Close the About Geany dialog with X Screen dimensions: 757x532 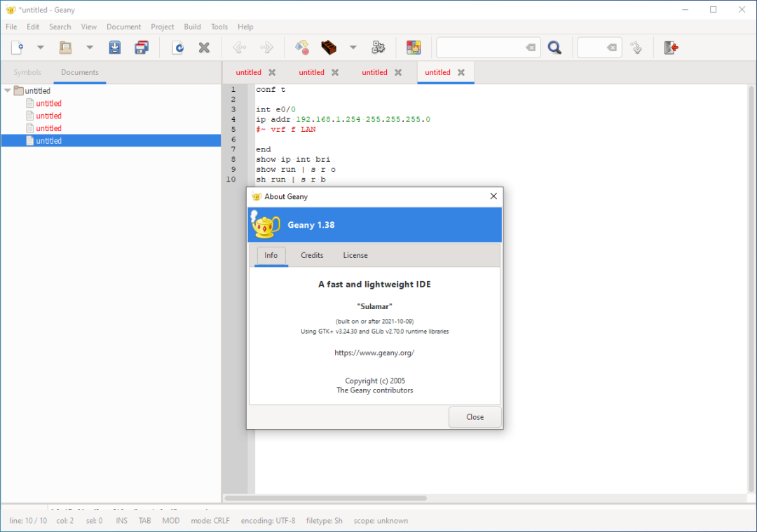pos(493,196)
